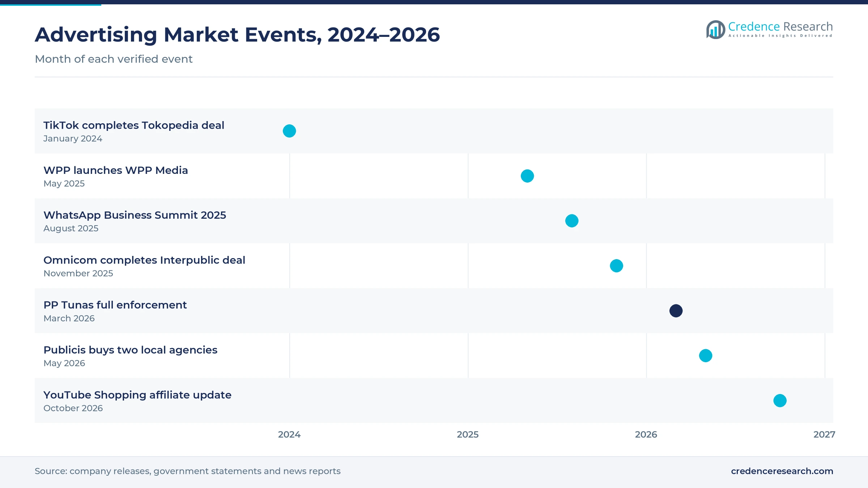
Task: Click the Source note at the bottom
Action: pos(188,471)
